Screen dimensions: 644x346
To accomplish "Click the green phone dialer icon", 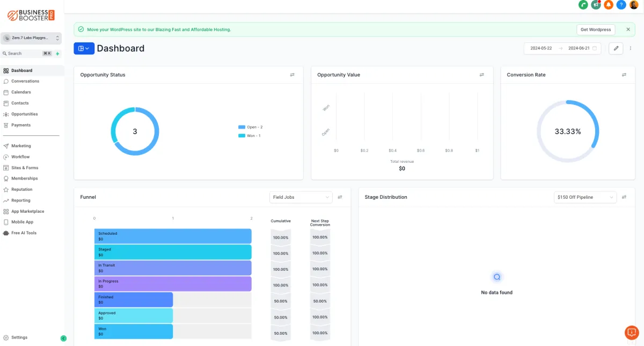I will coord(583,5).
